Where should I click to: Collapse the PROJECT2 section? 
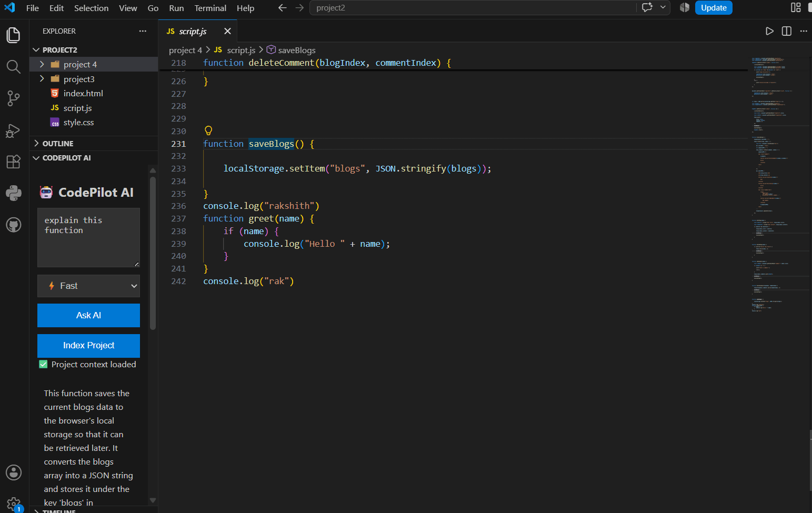coord(94,49)
